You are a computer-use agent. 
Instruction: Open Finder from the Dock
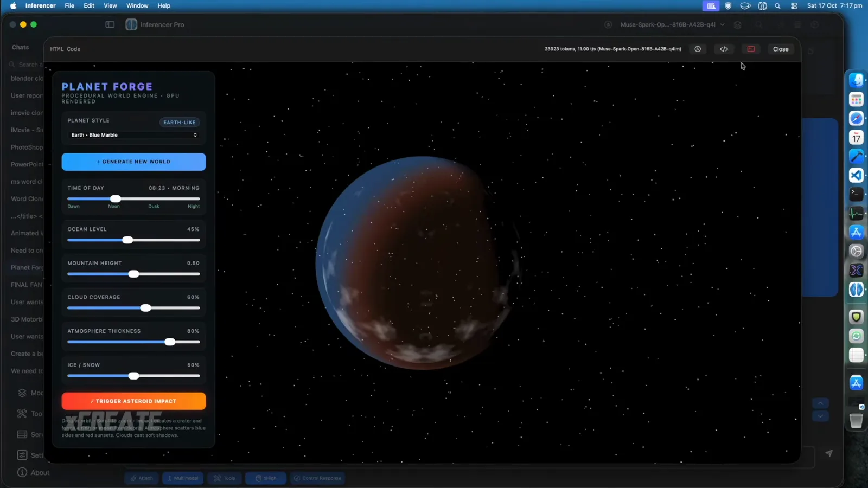(856, 80)
